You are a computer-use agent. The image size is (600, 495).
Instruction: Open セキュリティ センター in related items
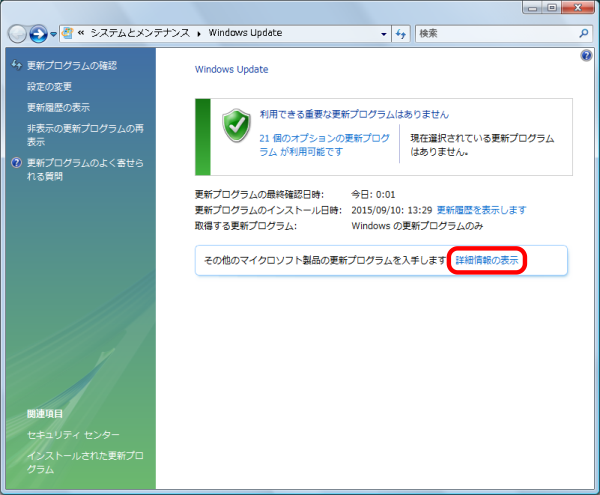73,435
